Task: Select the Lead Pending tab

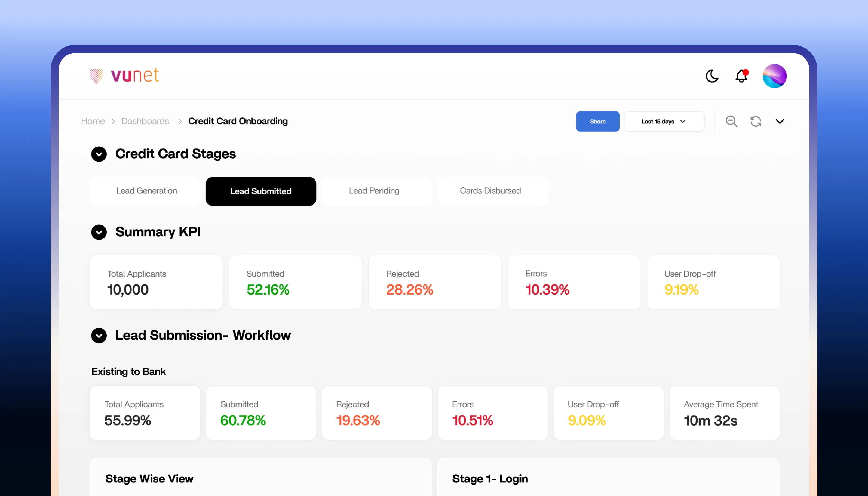Action: click(x=374, y=191)
